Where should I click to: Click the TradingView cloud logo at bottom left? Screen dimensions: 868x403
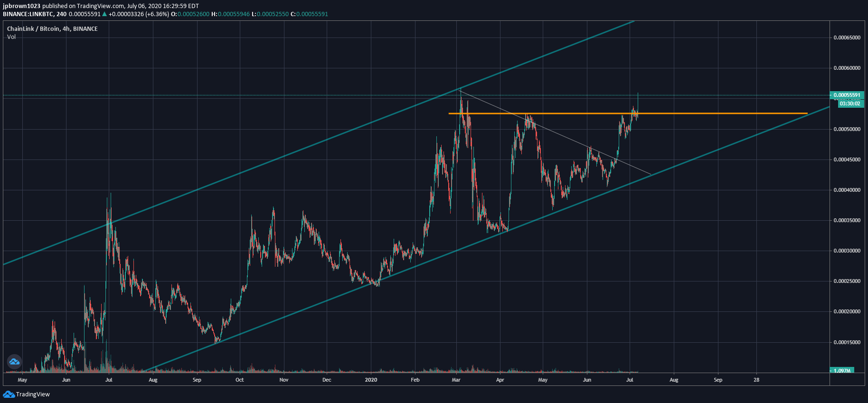[x=9, y=394]
